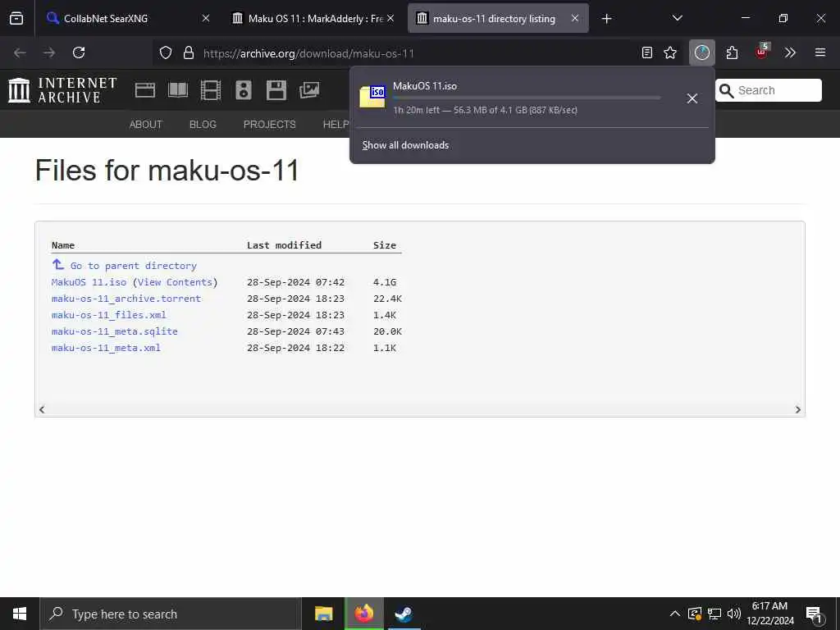The width and height of the screenshot is (840, 630).
Task: Open the extensions puzzle icon
Action: 732,52
